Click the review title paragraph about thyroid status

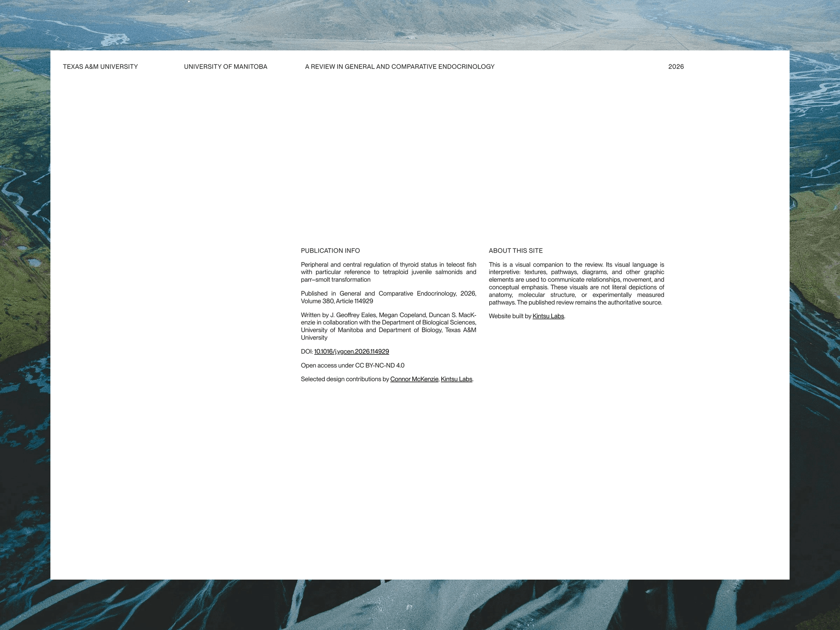(x=388, y=272)
